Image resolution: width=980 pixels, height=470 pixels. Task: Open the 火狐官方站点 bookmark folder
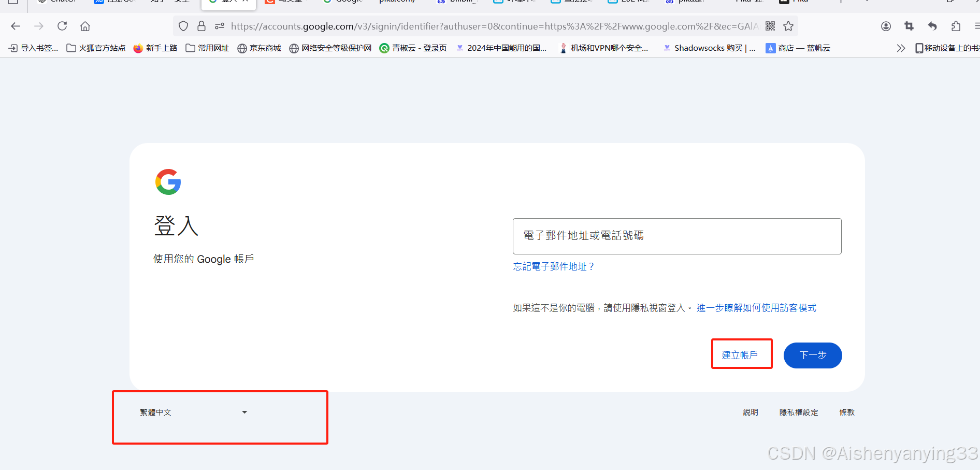tap(96, 48)
